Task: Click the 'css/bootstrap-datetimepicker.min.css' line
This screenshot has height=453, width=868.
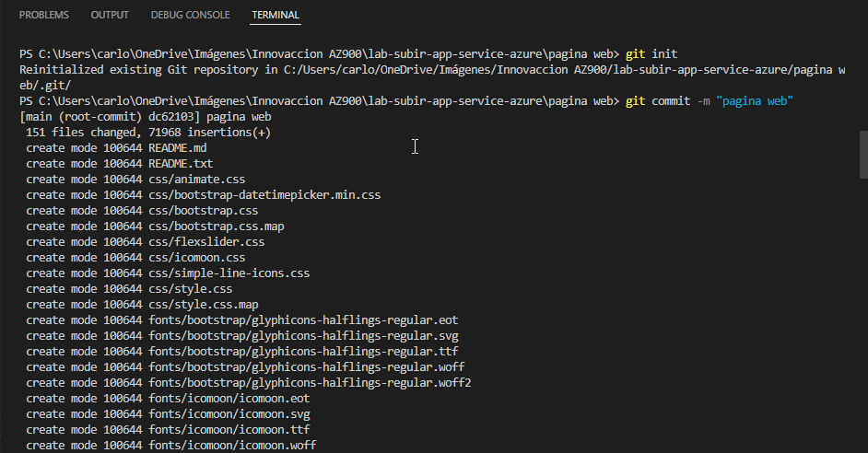Action: pyautogui.click(x=203, y=194)
